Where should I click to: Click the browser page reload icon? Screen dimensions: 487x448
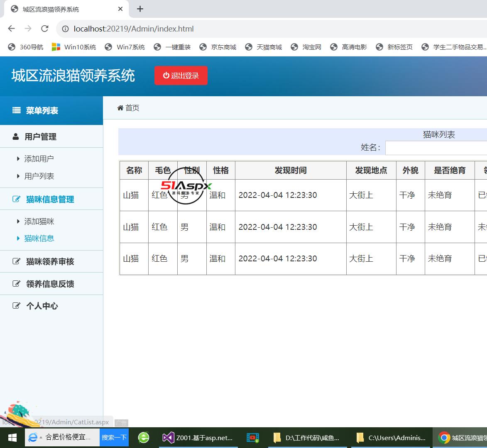[44, 29]
